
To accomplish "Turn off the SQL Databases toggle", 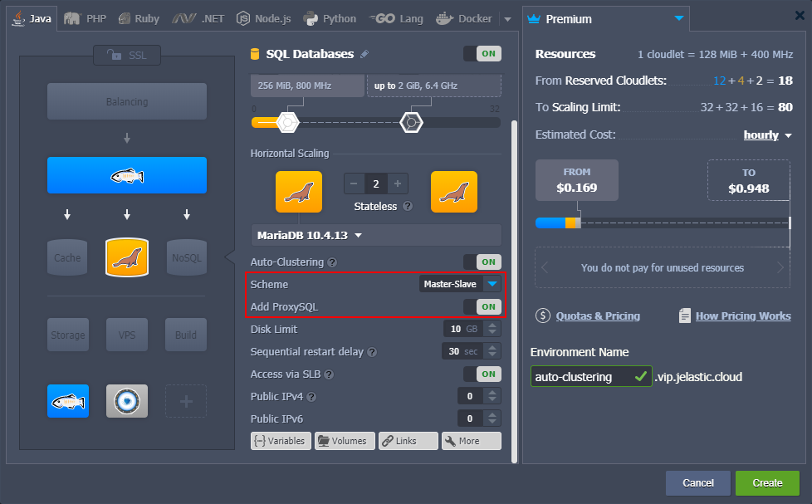I will tap(482, 54).
